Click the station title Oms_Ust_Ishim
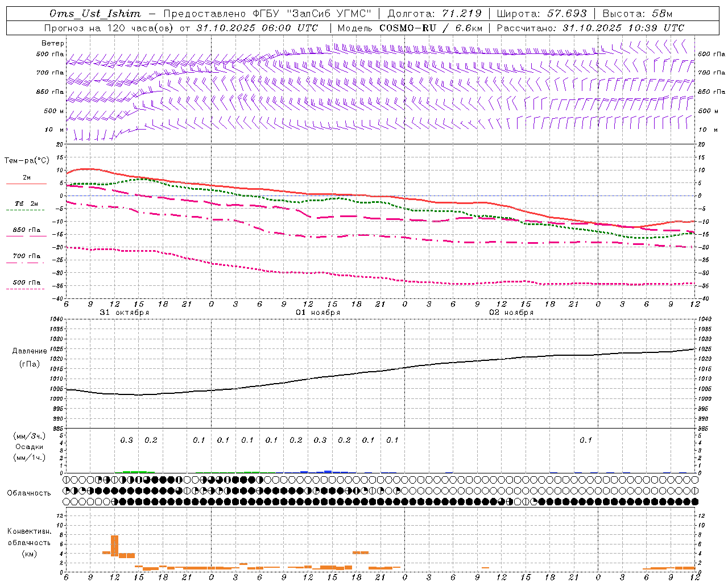 coord(95,13)
